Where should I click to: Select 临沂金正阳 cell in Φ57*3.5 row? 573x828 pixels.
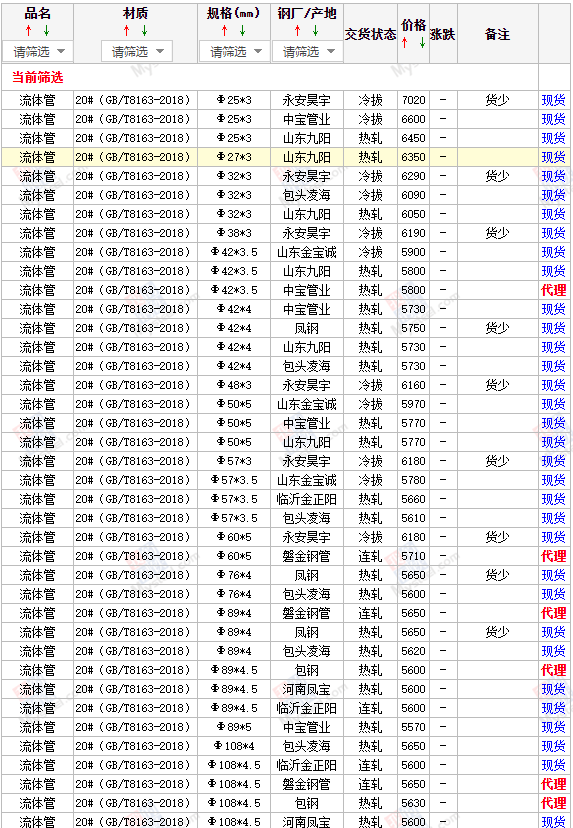point(307,500)
